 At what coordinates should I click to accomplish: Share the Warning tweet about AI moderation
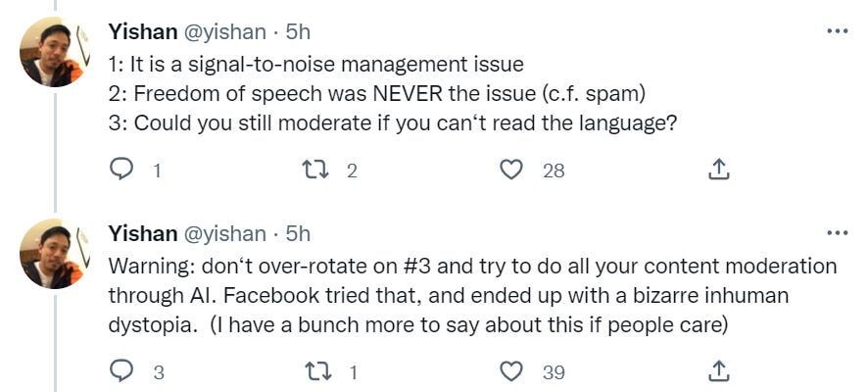tap(718, 371)
